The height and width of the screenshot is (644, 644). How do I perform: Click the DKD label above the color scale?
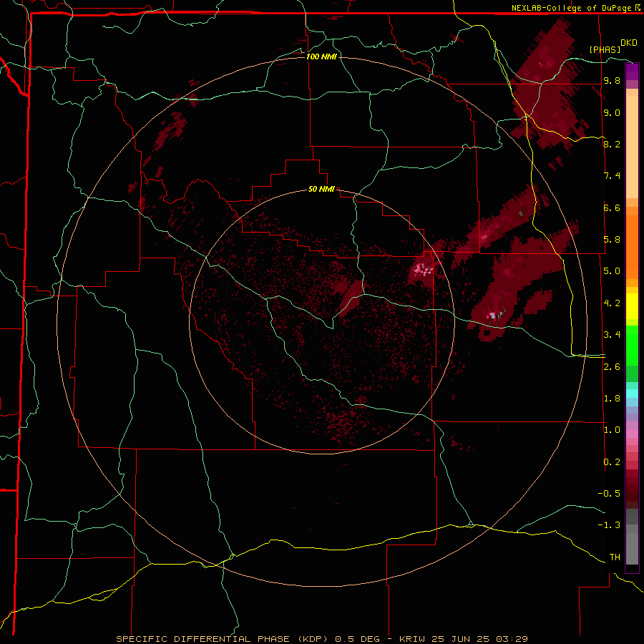pos(629,43)
